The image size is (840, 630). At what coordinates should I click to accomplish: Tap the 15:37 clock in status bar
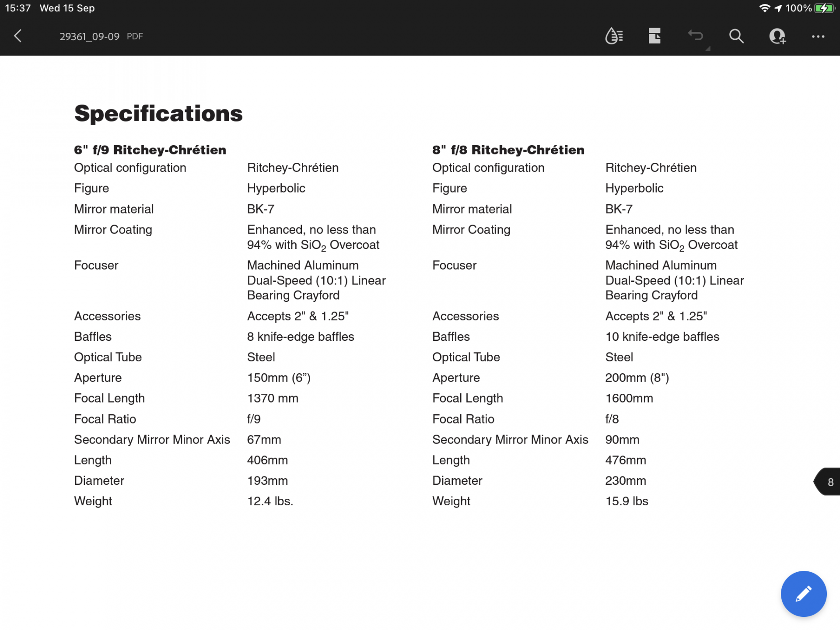(18, 8)
